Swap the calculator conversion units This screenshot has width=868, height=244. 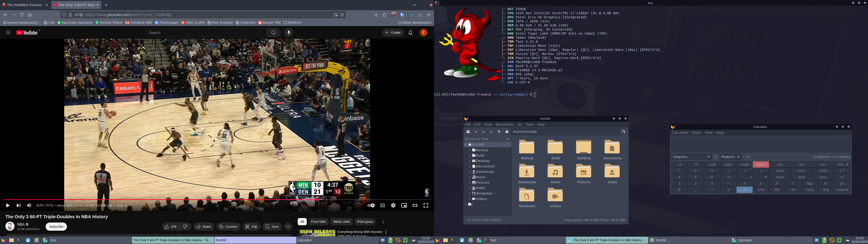[747, 157]
